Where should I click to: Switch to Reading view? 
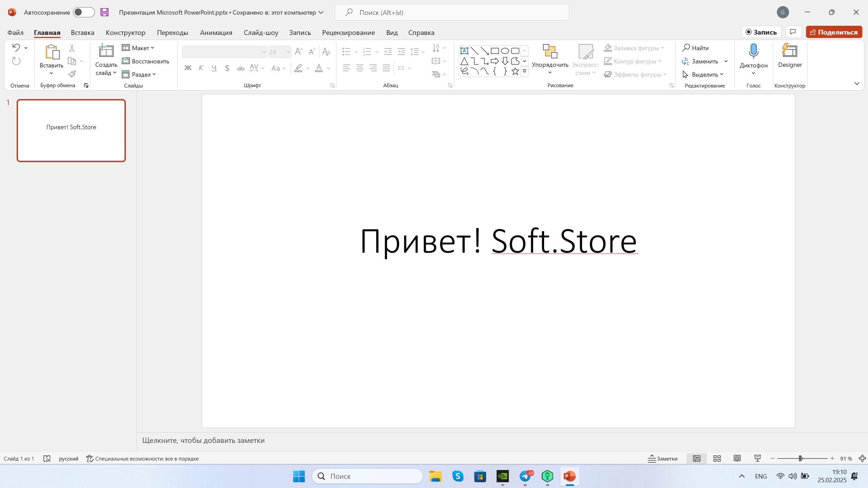point(737,458)
